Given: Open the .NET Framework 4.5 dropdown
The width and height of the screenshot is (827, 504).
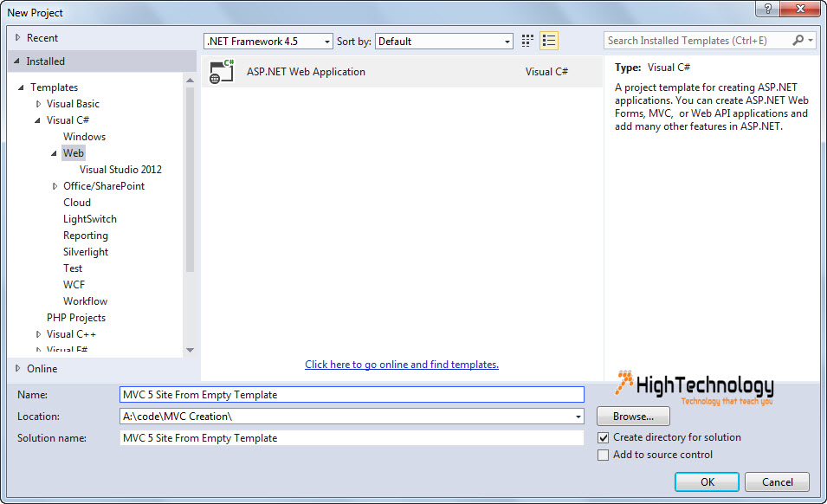Looking at the screenshot, I should coord(268,41).
